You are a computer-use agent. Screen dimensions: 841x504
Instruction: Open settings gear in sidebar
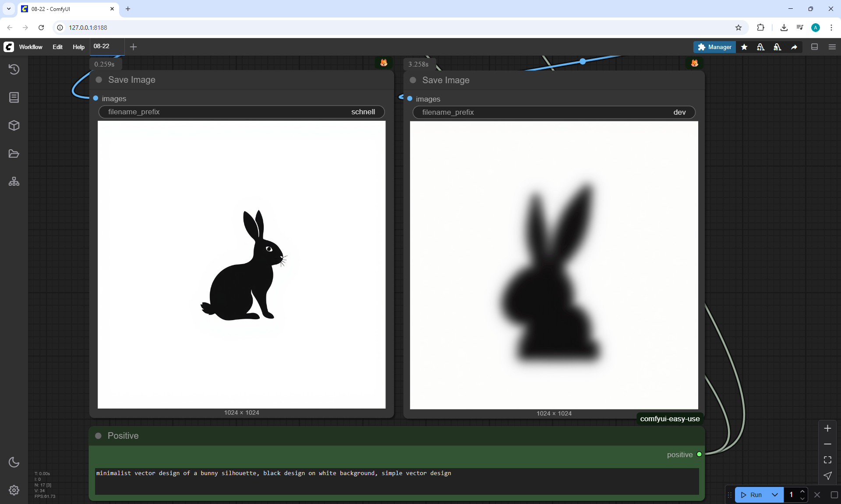[14, 490]
